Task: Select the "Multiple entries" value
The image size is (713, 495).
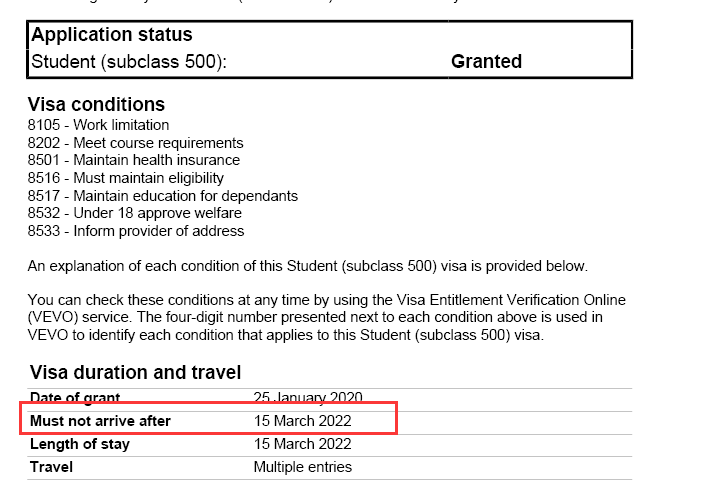Action: click(x=302, y=467)
